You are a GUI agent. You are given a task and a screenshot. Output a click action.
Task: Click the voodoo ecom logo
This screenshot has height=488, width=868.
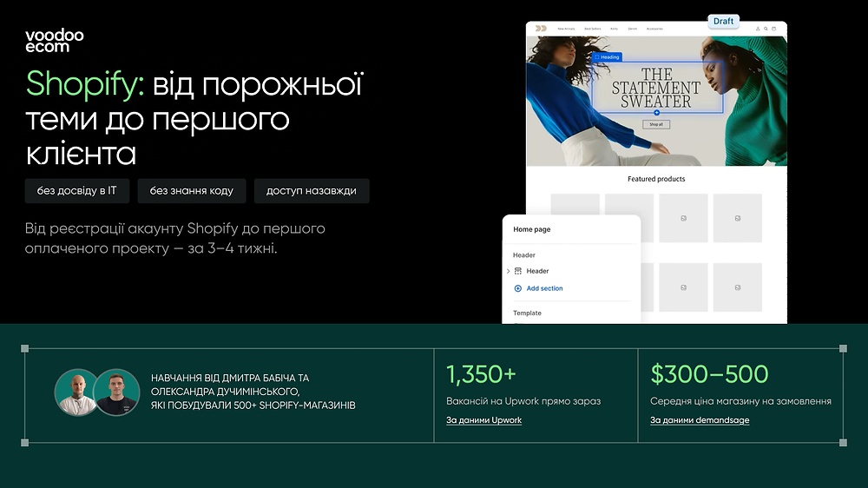coord(54,41)
